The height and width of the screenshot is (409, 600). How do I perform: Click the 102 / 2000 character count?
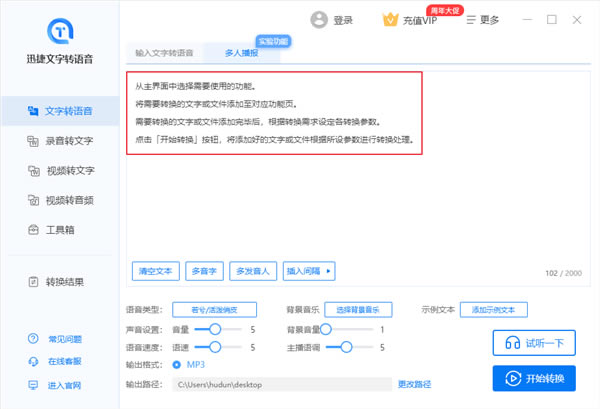[x=564, y=273]
